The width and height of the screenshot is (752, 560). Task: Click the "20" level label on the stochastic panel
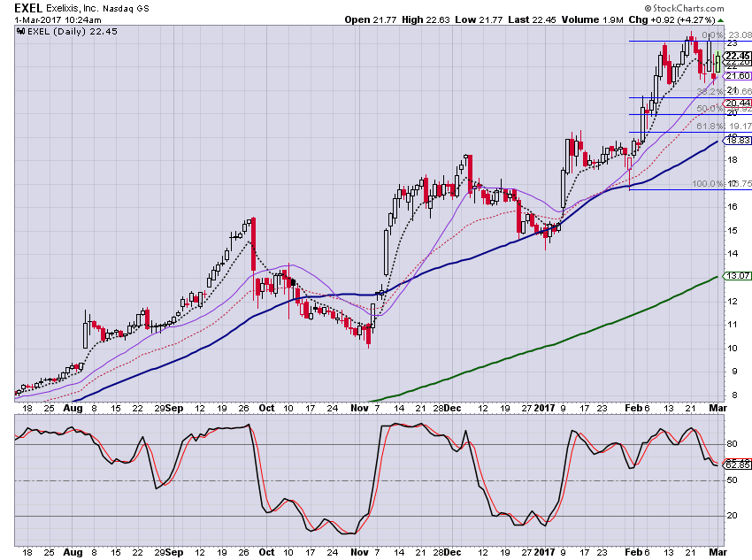click(x=732, y=516)
